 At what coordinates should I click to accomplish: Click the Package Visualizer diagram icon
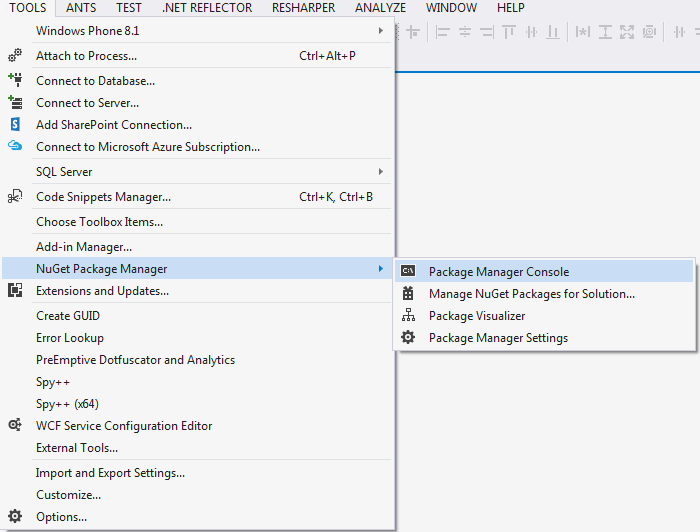[408, 315]
